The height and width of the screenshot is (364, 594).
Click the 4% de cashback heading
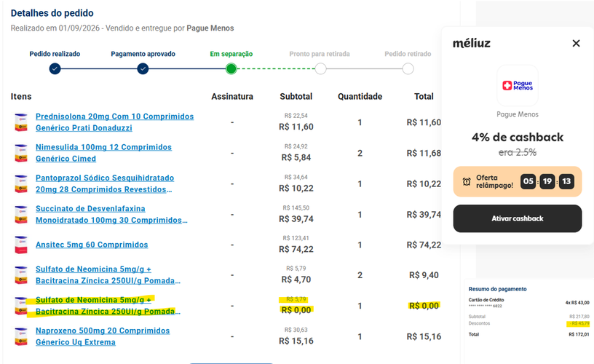518,137
